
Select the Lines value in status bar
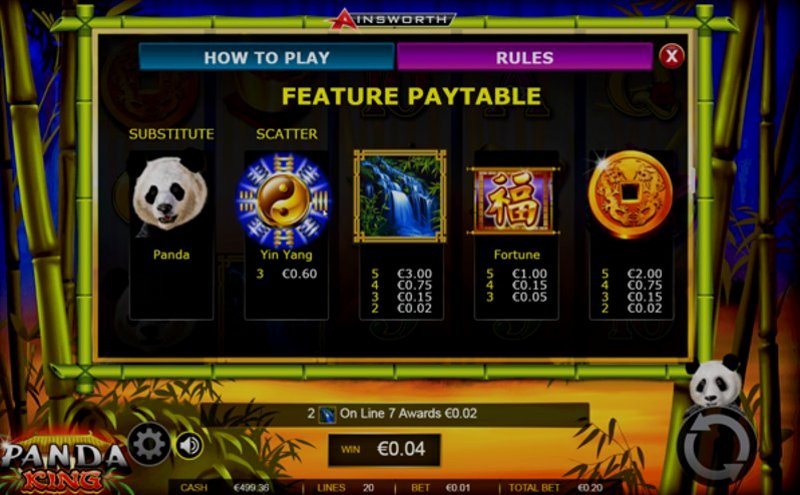click(x=368, y=488)
